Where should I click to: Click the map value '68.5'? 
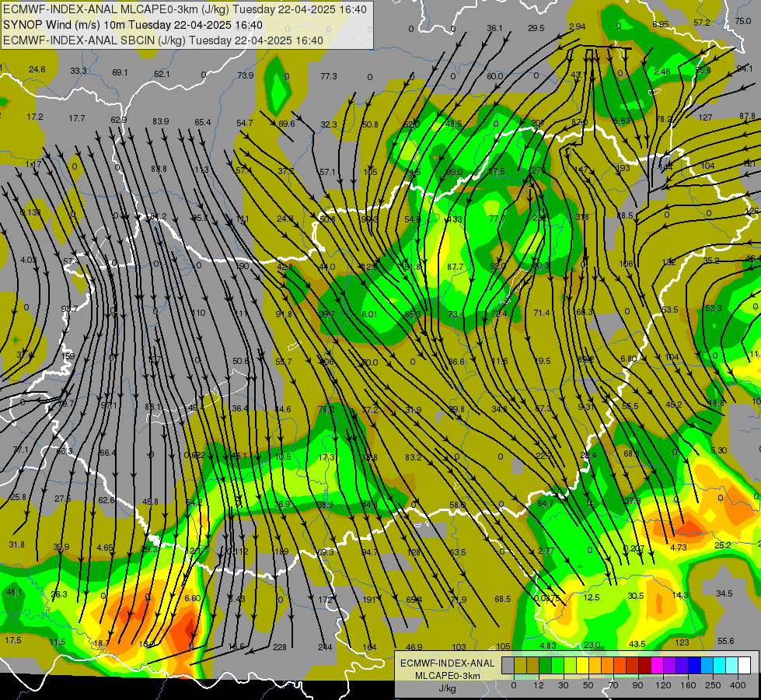click(x=503, y=599)
